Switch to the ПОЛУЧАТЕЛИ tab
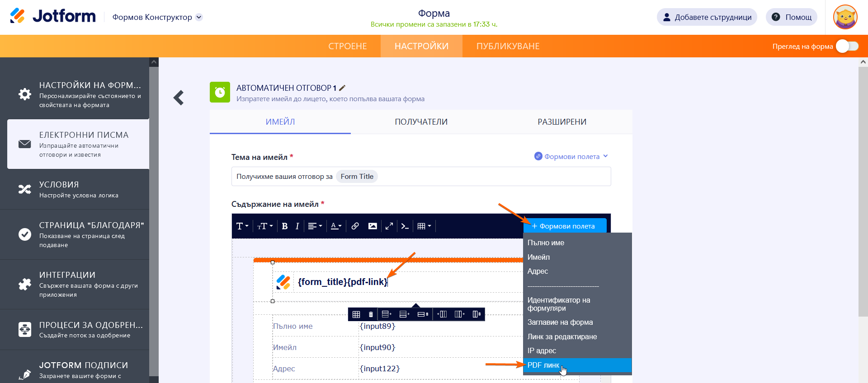Screen dimensions: 868x383 421,122
